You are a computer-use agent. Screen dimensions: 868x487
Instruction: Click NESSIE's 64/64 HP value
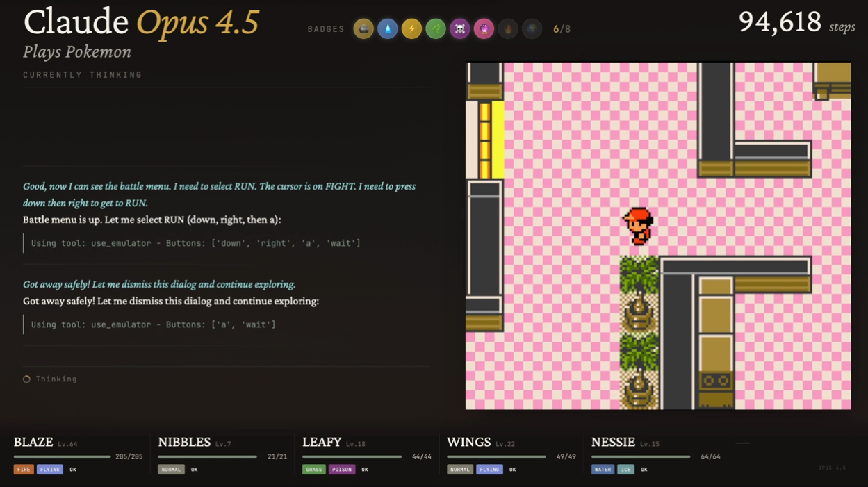click(711, 456)
